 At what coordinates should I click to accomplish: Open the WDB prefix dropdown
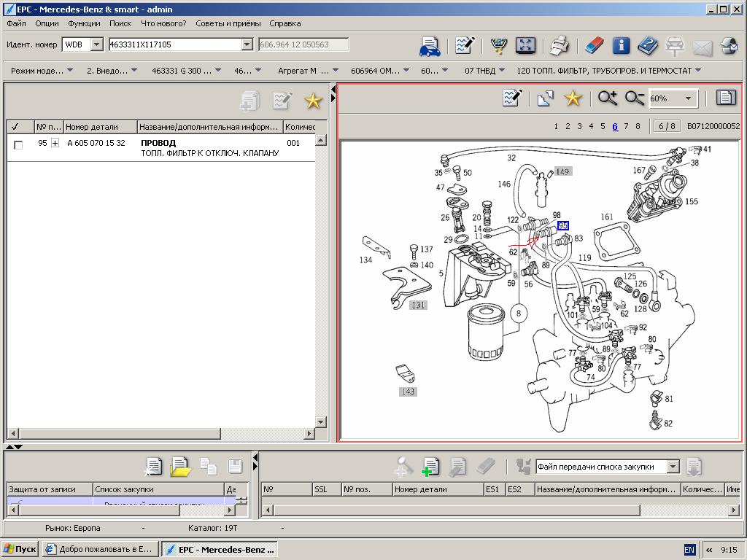coord(97,44)
